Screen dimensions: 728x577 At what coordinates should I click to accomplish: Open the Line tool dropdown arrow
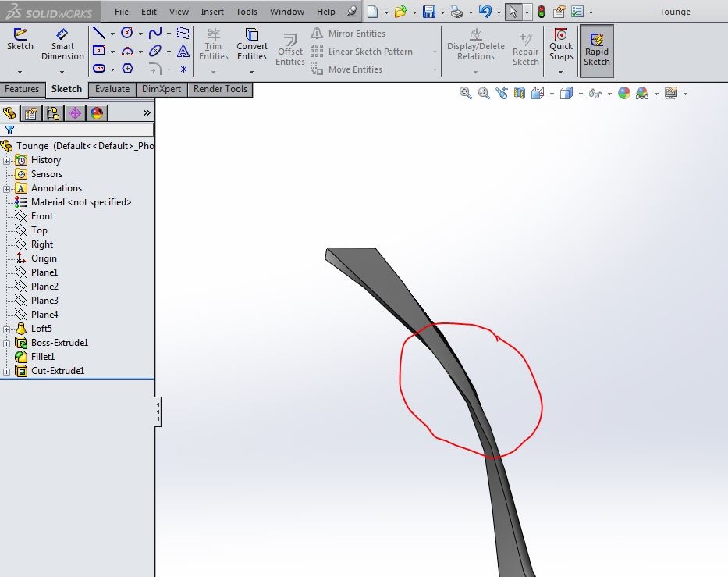tap(112, 34)
